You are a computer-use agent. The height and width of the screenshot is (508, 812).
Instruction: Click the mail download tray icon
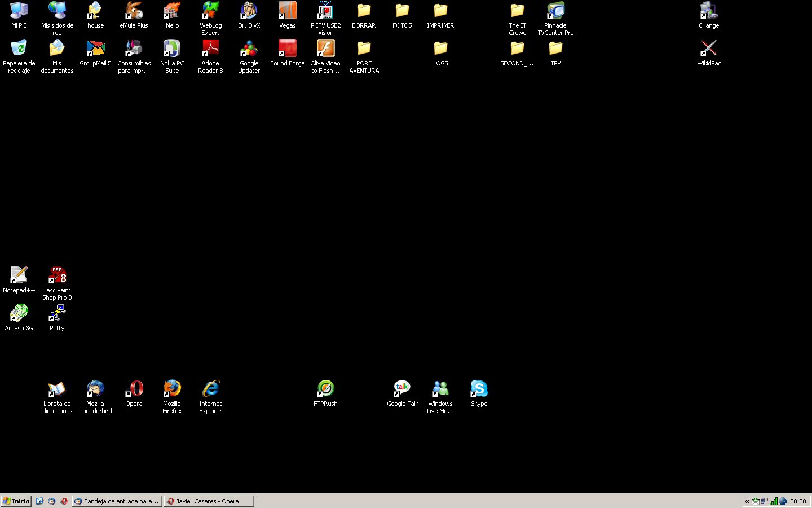point(756,501)
